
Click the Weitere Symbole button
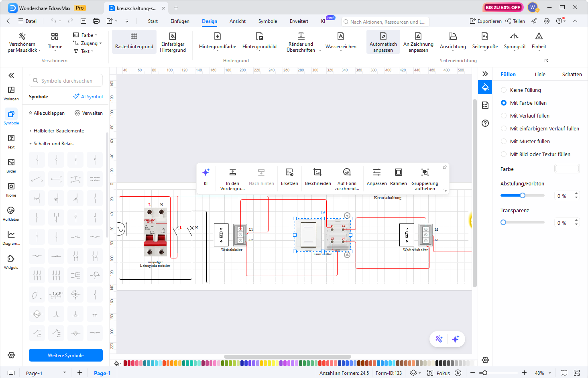tap(66, 356)
